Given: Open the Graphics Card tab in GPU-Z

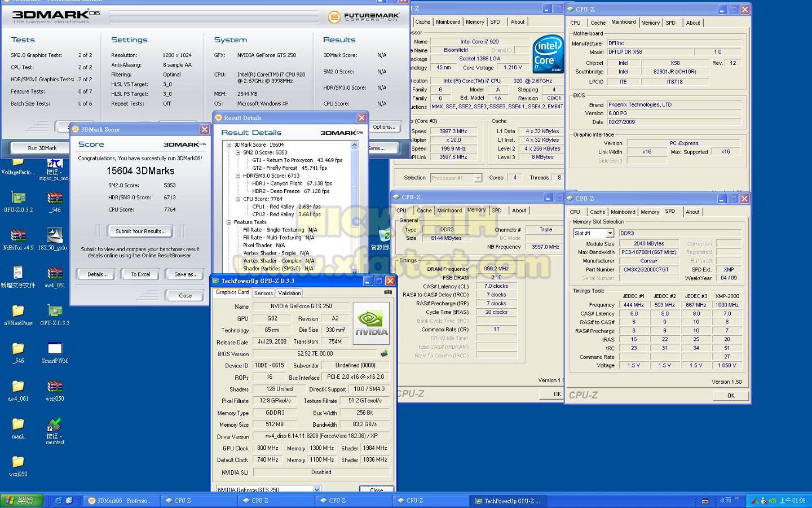Looking at the screenshot, I should (x=232, y=292).
